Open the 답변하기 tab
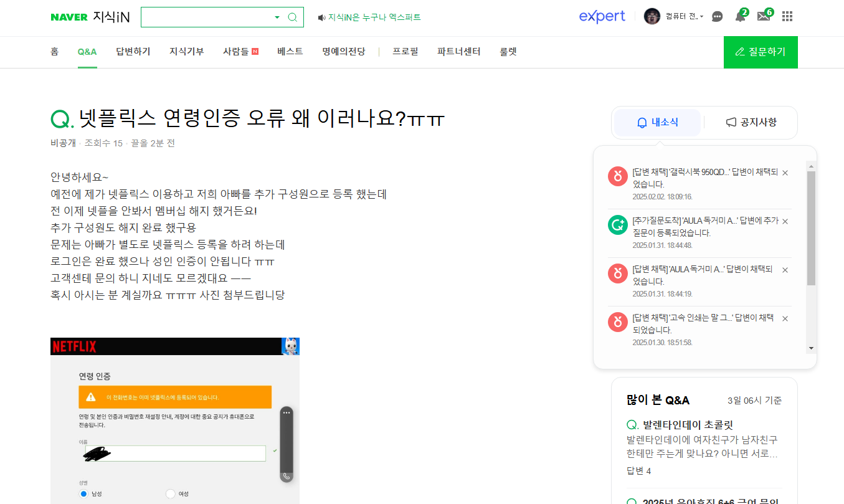The image size is (844, 504). 133,52
